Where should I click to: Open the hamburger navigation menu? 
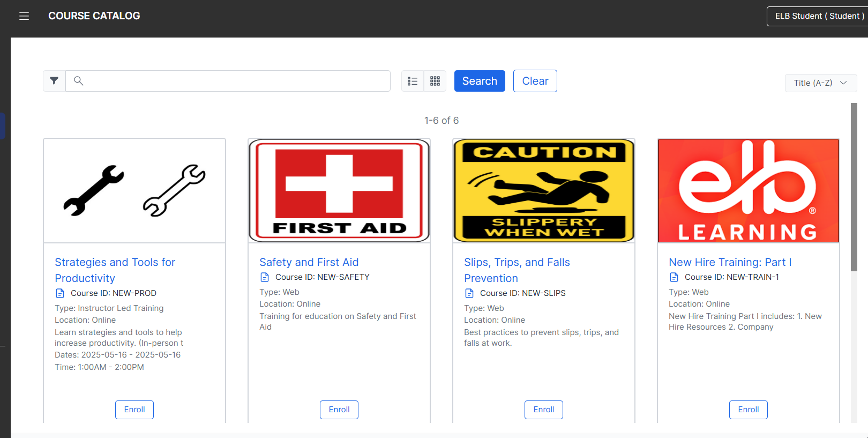tap(24, 16)
